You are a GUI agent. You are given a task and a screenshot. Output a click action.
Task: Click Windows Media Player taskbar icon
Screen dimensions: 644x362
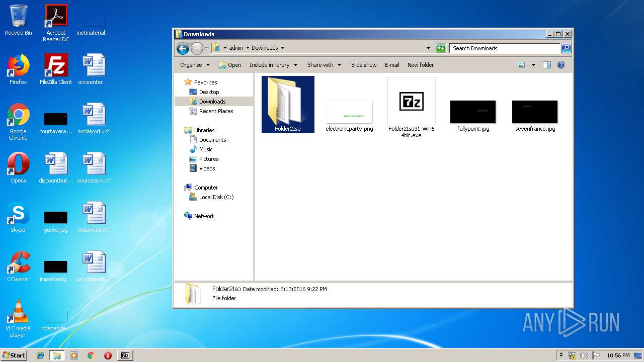[74, 355]
